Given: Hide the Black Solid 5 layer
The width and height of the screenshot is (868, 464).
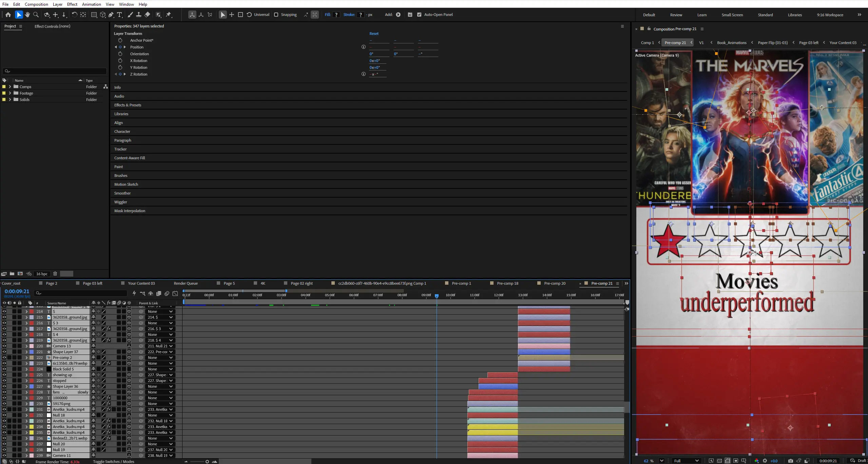Looking at the screenshot, I should tap(4, 369).
